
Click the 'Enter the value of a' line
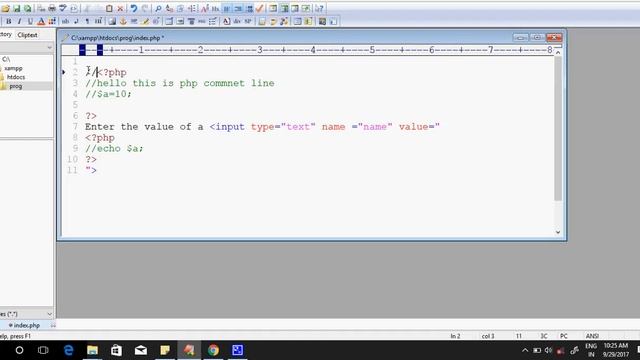[262, 127]
